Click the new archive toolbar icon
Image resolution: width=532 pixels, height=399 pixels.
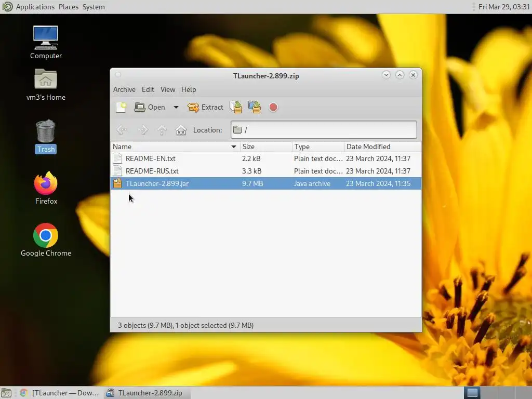pos(121,107)
